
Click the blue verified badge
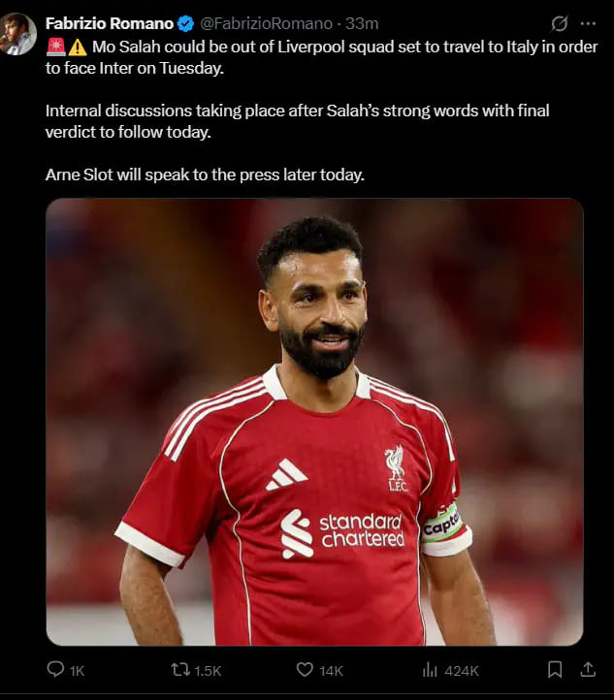[x=186, y=23]
